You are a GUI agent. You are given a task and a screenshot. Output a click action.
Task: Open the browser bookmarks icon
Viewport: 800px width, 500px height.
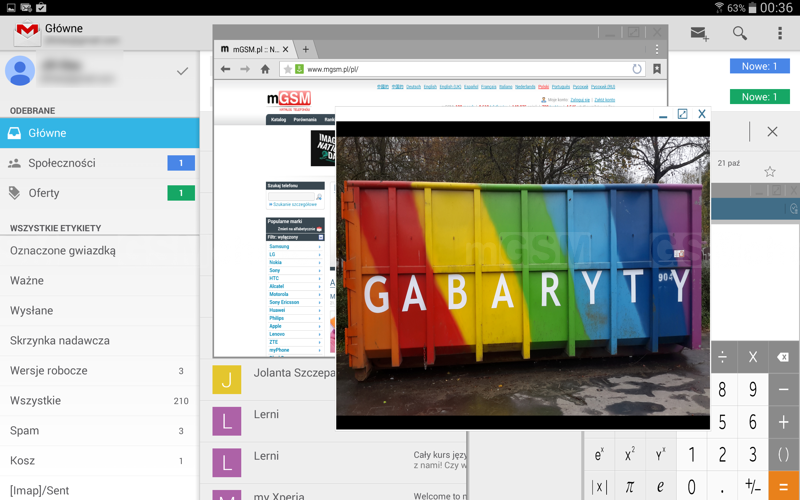[x=657, y=69]
